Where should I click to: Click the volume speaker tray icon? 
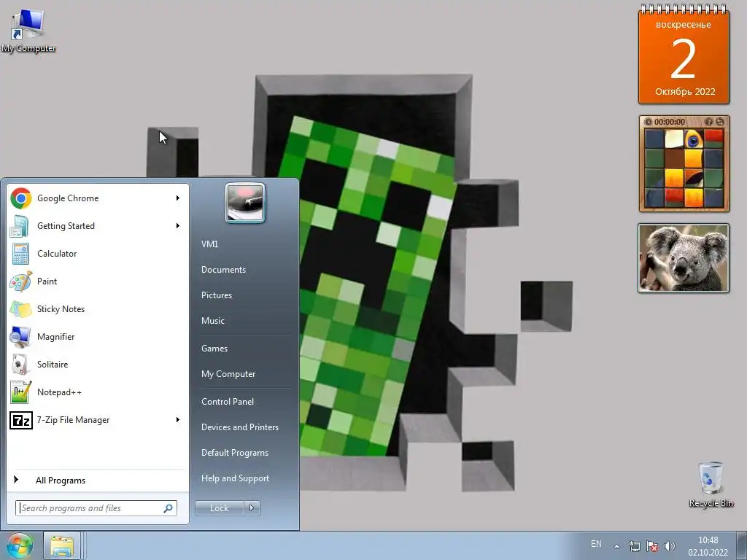click(x=670, y=545)
